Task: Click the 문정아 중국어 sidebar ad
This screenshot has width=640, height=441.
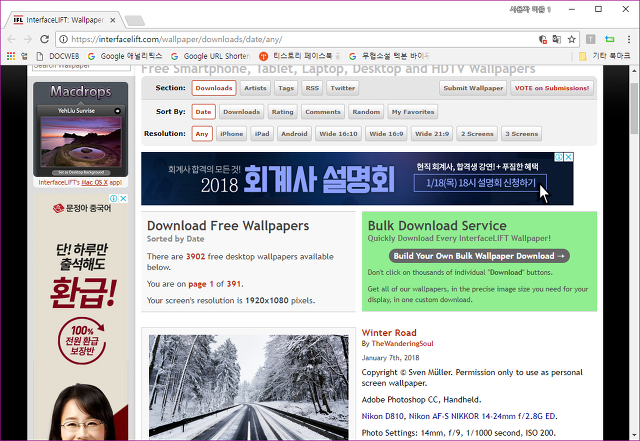Action: click(x=81, y=317)
